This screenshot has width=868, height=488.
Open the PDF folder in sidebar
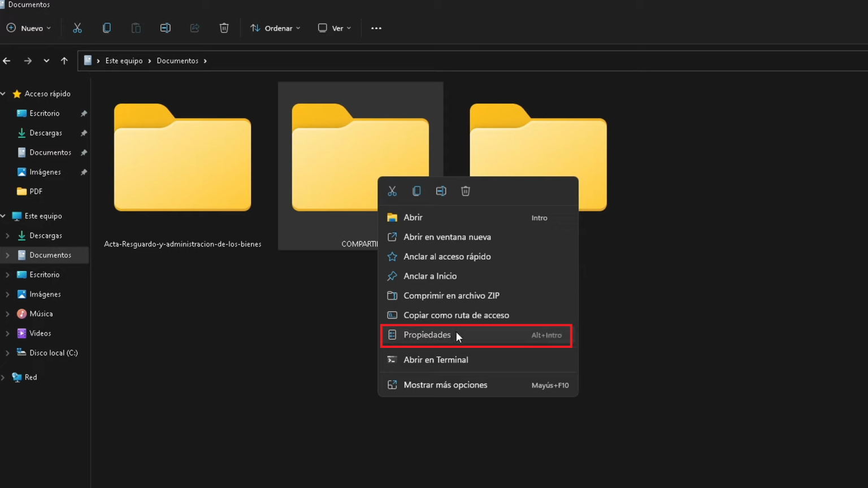[36, 191]
